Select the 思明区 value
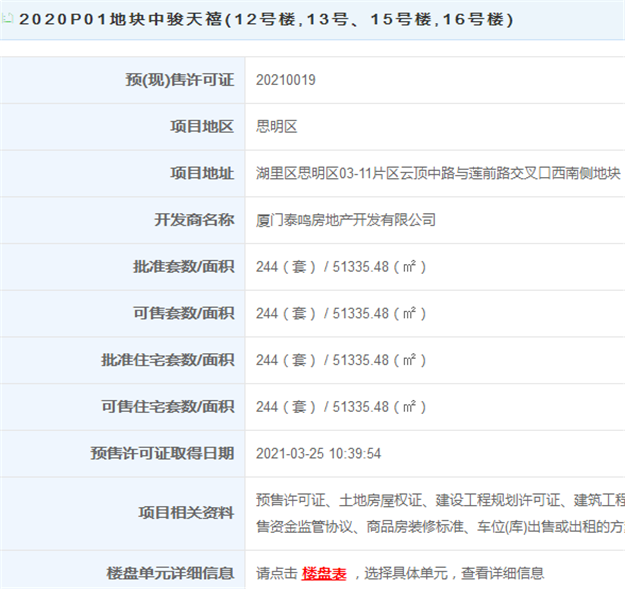 277,126
